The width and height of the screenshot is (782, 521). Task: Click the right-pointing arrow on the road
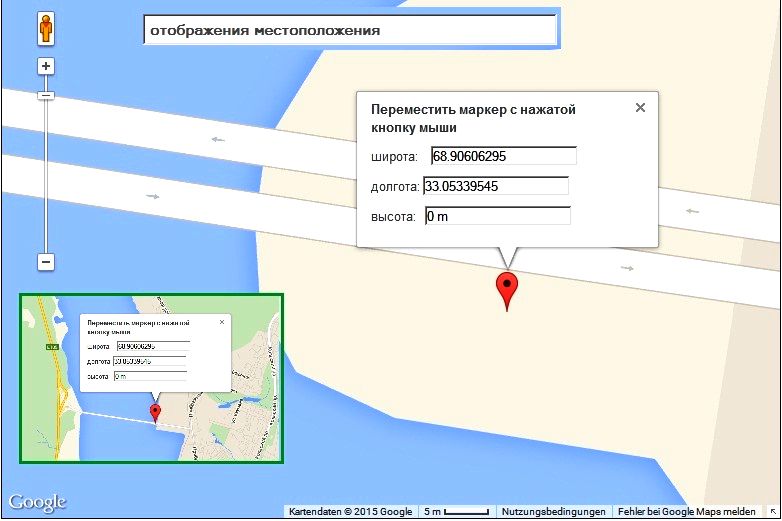coord(627,268)
